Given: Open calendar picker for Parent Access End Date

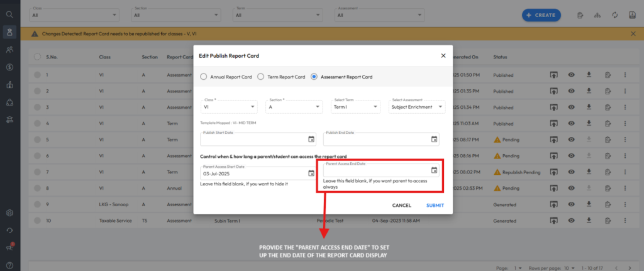Looking at the screenshot, I should tap(434, 170).
